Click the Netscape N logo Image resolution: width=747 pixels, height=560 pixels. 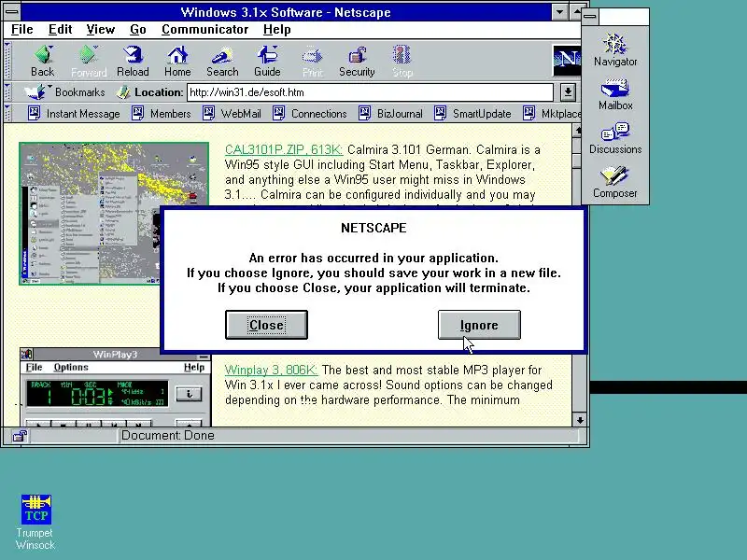pyautogui.click(x=567, y=60)
